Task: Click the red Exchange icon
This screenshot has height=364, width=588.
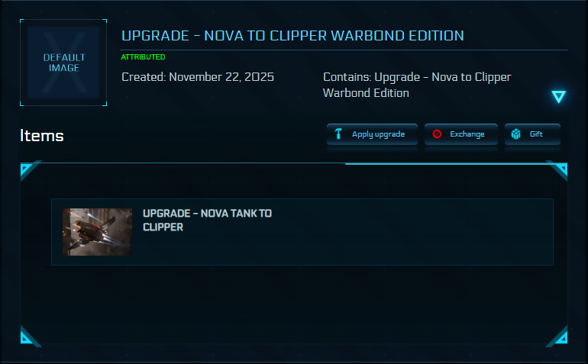Action: coord(438,134)
